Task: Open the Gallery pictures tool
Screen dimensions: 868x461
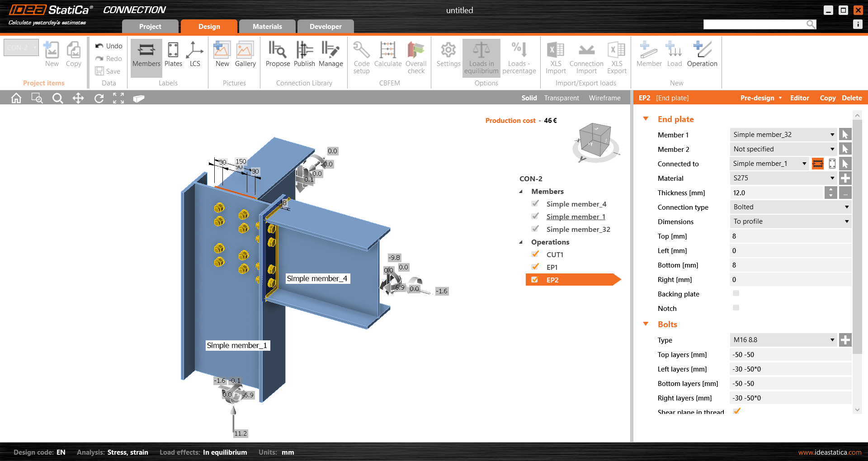Action: (245, 54)
